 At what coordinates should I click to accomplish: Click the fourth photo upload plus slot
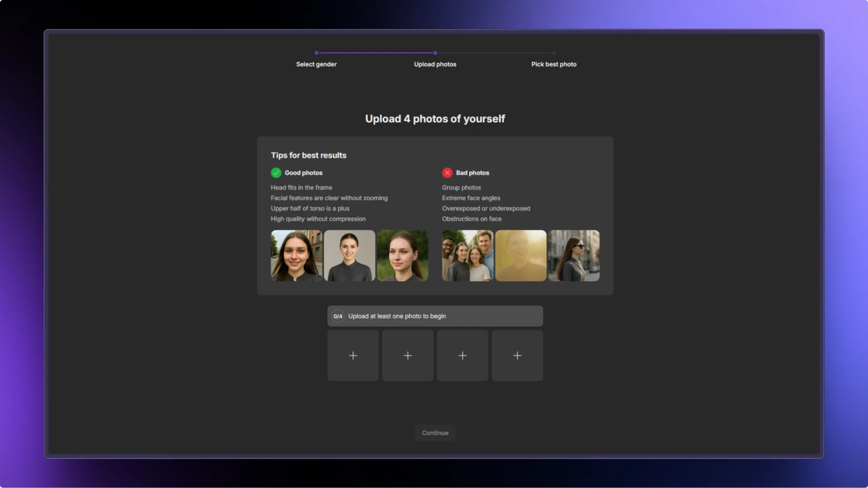tap(517, 356)
